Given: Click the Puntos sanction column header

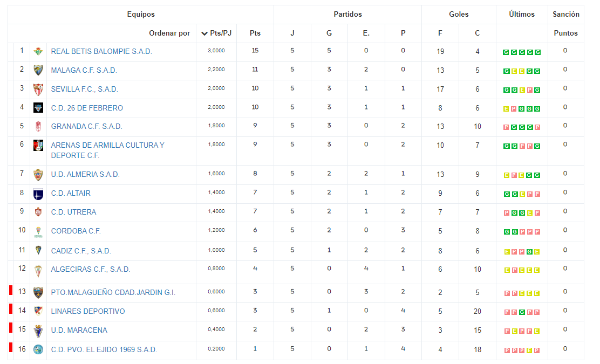Looking at the screenshot, I should 565,33.
